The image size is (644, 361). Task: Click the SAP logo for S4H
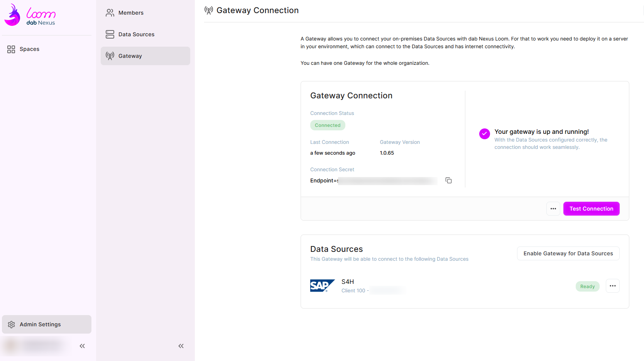click(x=322, y=286)
